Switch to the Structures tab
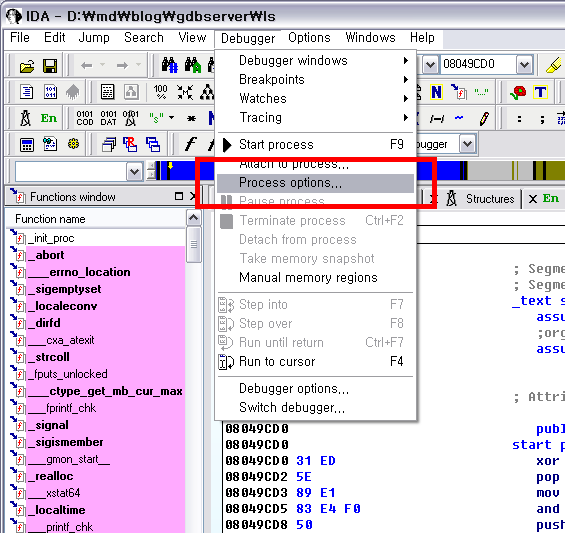Viewport: 565px width, 533px height. click(x=490, y=199)
